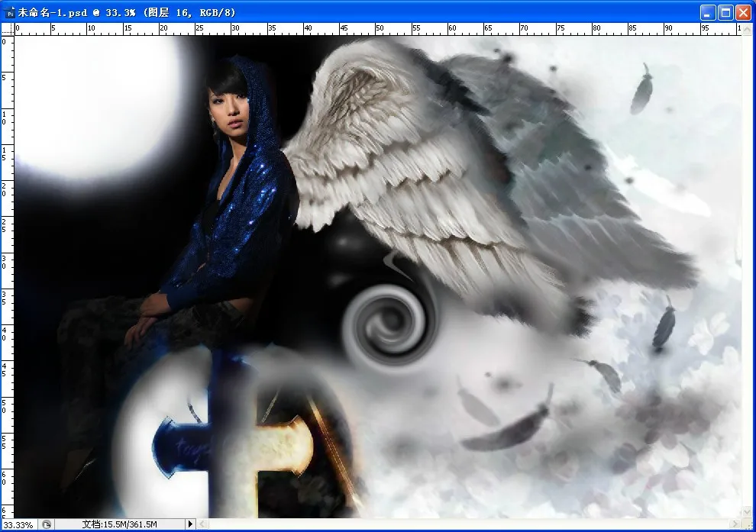Click the window resize grip corner
The width and height of the screenshot is (756, 532).
747,524
